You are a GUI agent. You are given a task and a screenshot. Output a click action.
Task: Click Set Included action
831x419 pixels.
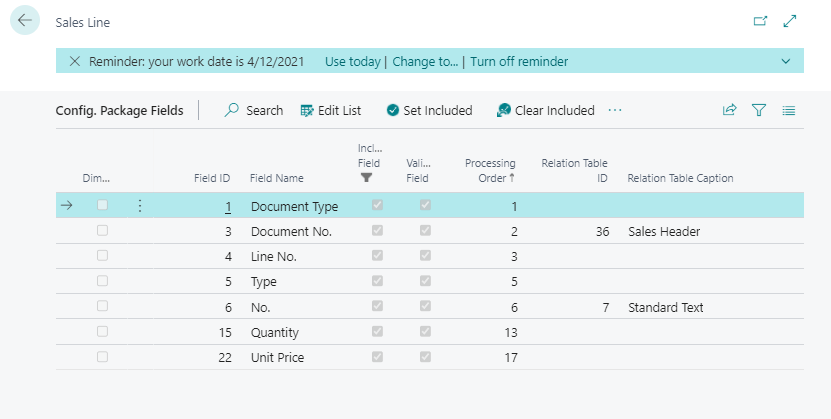tap(429, 111)
